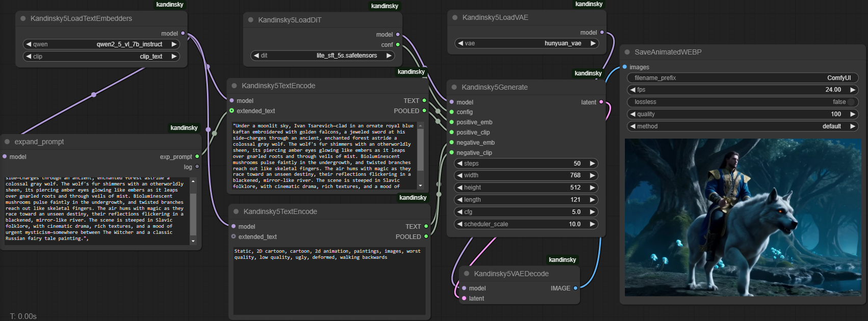Image resolution: width=868 pixels, height=321 pixels.
Task: Click the latent output socket on Kandinsky5Generate
Action: [601, 102]
